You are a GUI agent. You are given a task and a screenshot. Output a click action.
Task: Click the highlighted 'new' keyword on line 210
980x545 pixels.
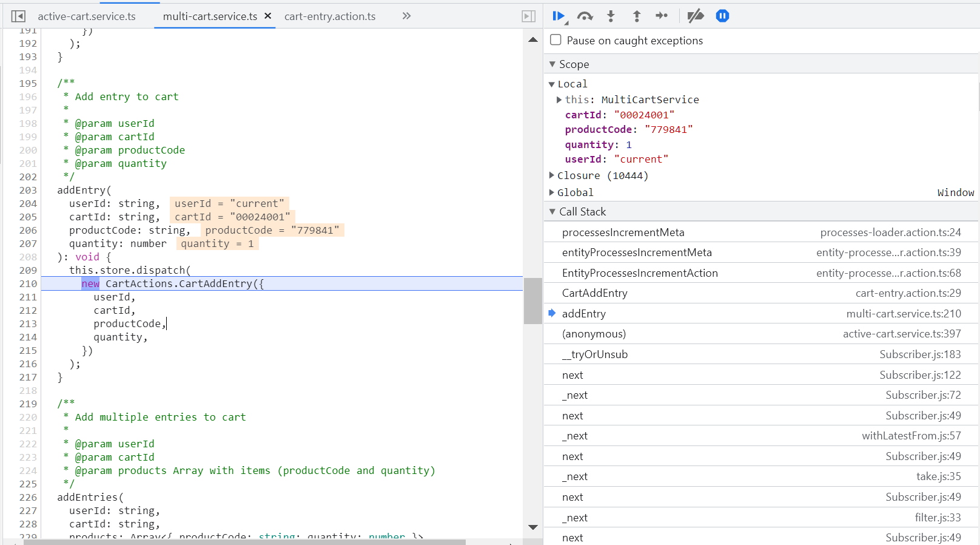90,283
